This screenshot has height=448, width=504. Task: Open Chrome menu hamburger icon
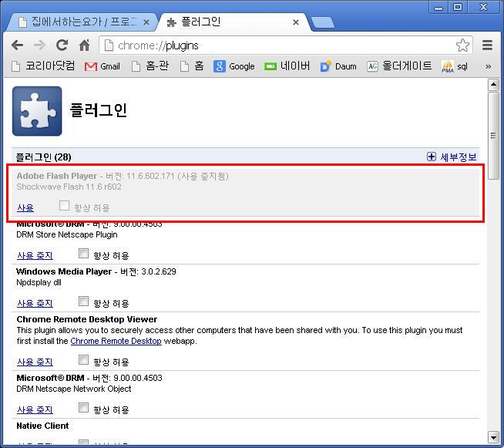click(487, 45)
